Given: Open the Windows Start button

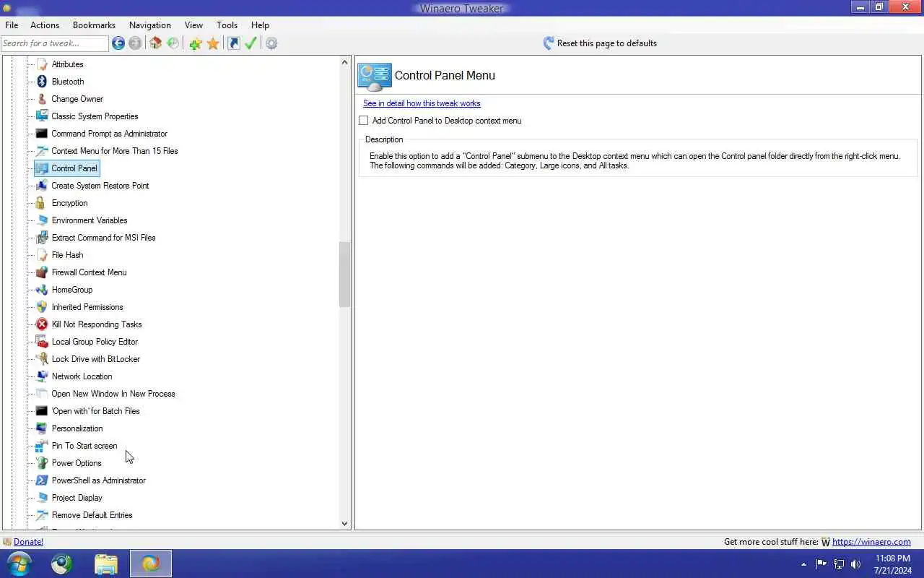Looking at the screenshot, I should [19, 564].
